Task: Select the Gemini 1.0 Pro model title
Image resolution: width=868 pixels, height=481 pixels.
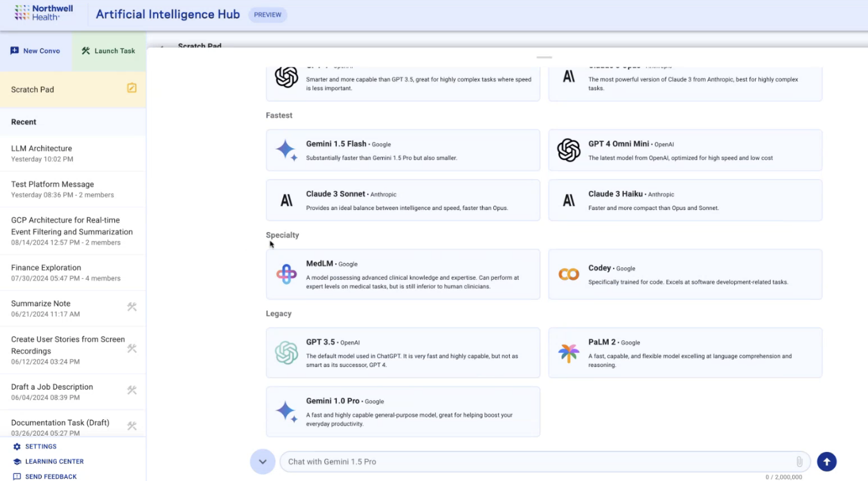Action: click(x=333, y=401)
